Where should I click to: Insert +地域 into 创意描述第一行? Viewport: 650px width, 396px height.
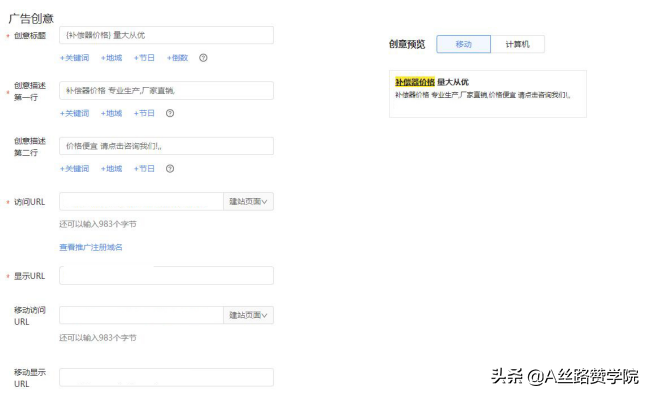pyautogui.click(x=112, y=113)
